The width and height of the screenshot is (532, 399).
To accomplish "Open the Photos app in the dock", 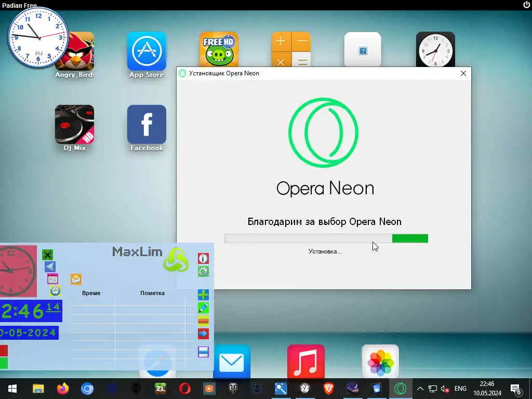I will coord(380,362).
